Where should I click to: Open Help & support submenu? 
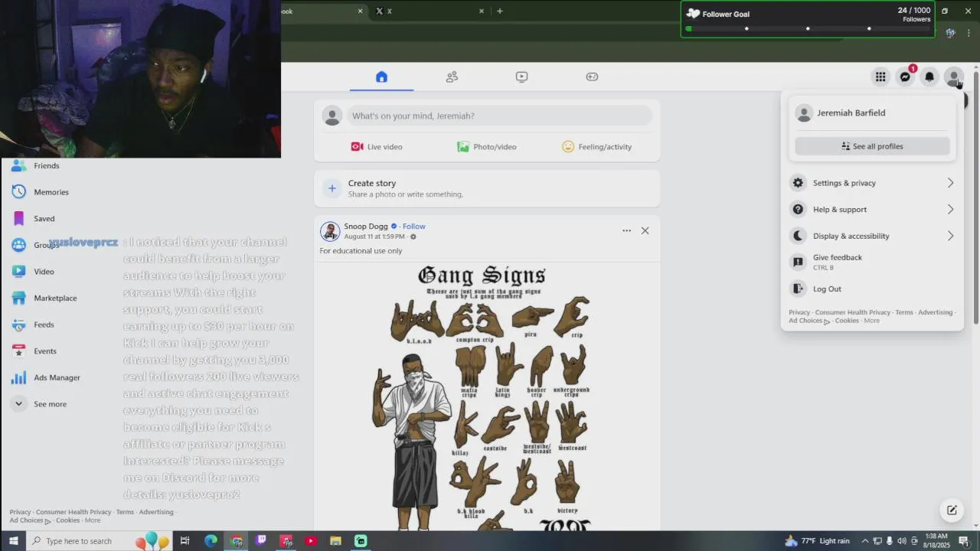(872, 210)
